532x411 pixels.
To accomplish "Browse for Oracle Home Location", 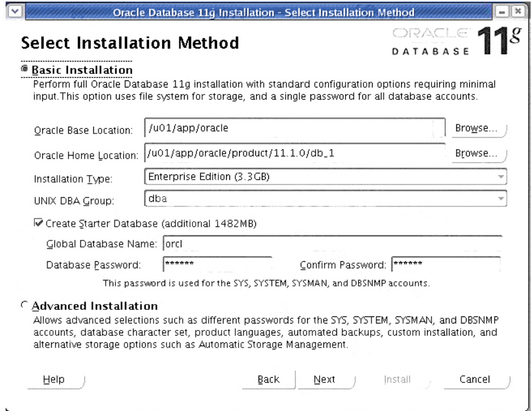I will pyautogui.click(x=479, y=154).
